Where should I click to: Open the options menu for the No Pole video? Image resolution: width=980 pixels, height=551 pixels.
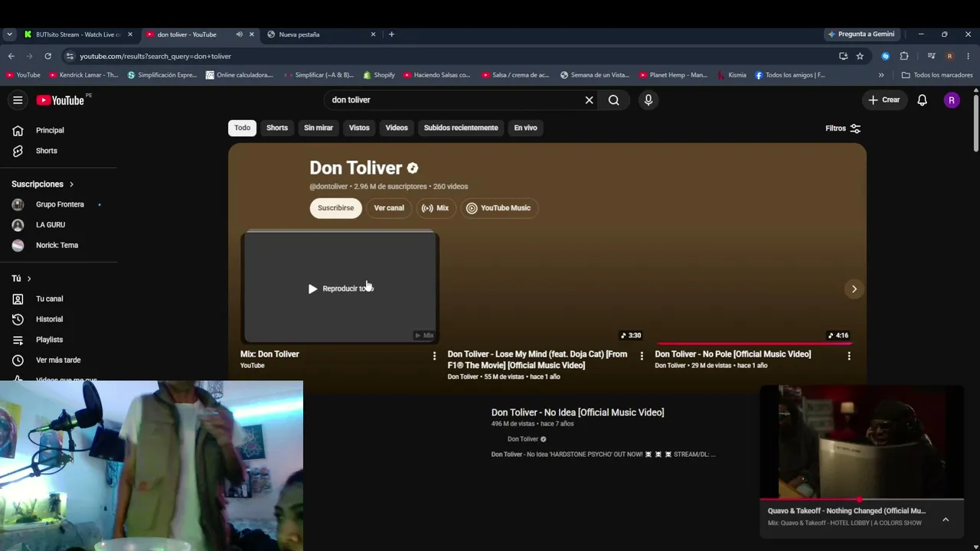pyautogui.click(x=848, y=356)
